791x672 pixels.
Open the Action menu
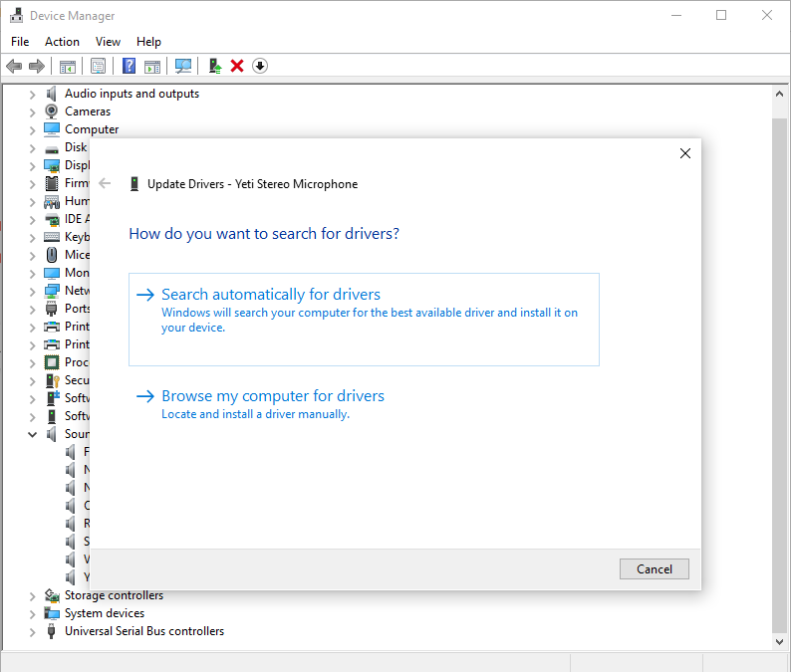(62, 42)
